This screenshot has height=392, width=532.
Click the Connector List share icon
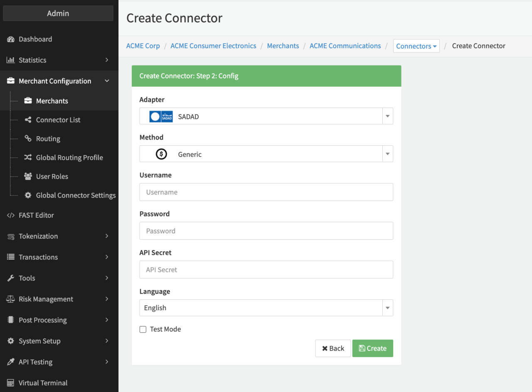[28, 120]
